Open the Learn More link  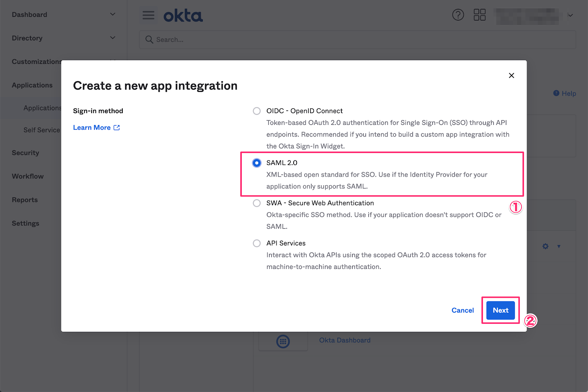tap(92, 127)
